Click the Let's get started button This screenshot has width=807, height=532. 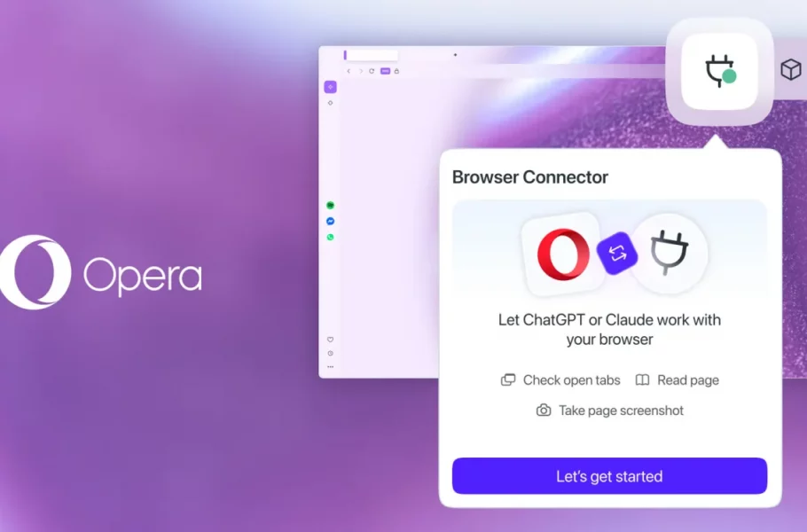pyautogui.click(x=609, y=476)
